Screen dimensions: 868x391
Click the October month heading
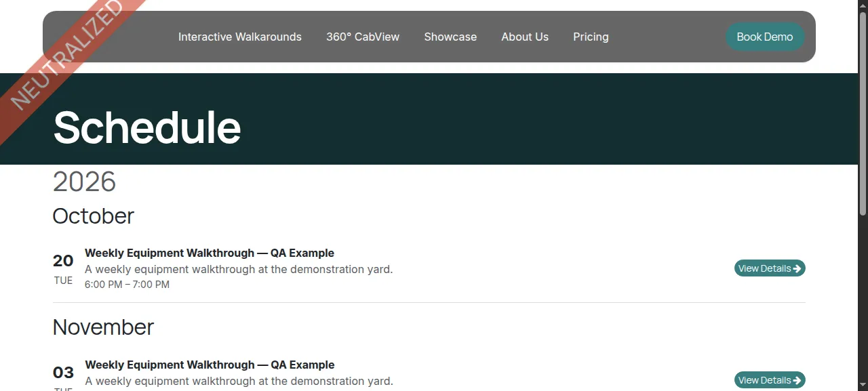point(94,215)
